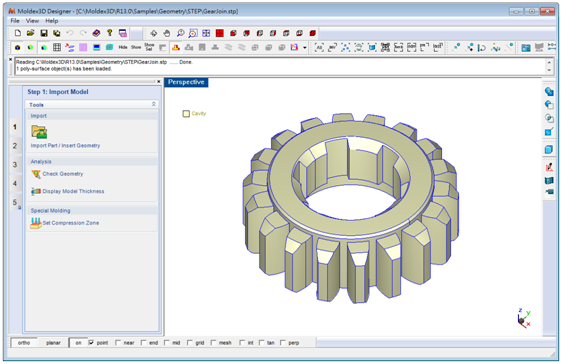Switch to the four-viewport layout
This screenshot has height=364, width=562.
click(220, 33)
